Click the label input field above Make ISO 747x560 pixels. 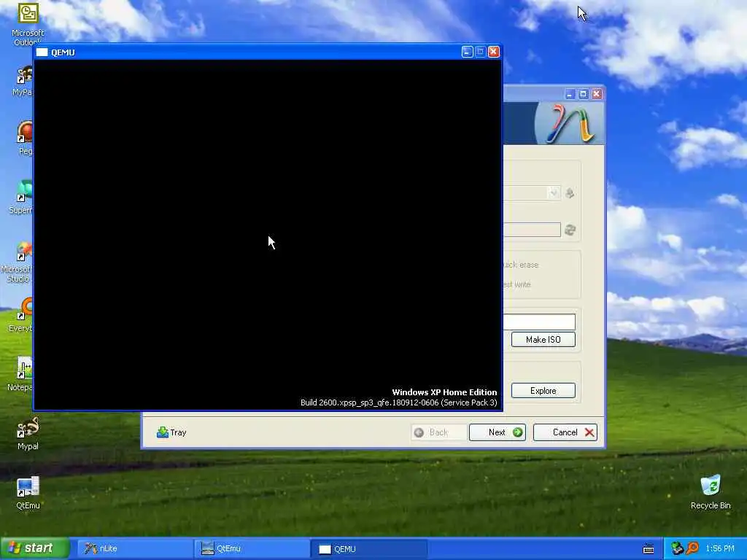point(539,322)
